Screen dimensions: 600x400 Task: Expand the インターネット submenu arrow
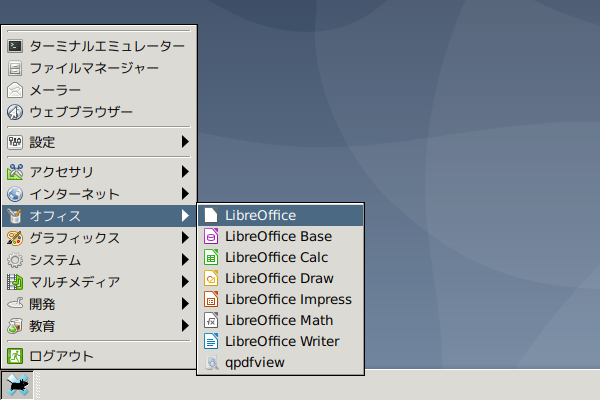[x=185, y=194]
